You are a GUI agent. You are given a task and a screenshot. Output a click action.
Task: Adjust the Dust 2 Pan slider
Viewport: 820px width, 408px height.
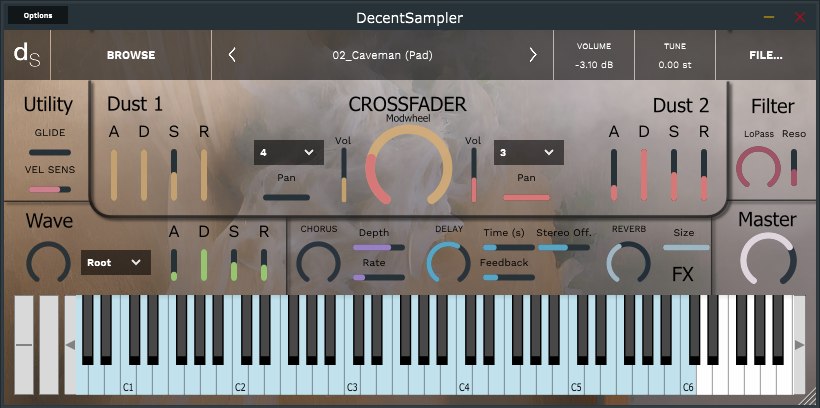pyautogui.click(x=526, y=197)
